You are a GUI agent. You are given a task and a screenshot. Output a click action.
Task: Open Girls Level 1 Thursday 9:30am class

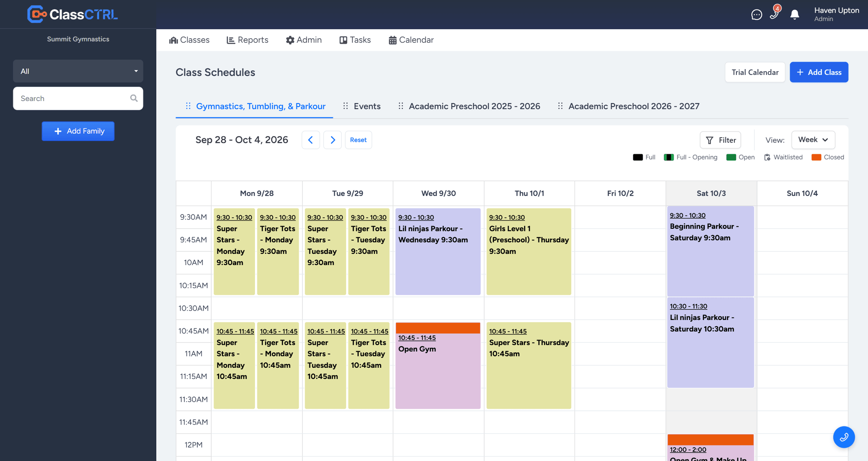pyautogui.click(x=529, y=252)
